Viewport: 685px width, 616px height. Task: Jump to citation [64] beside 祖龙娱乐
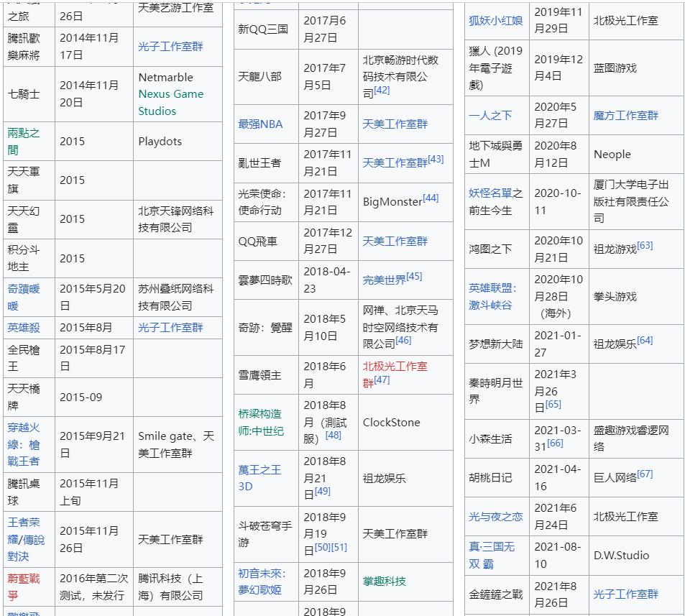click(x=645, y=340)
